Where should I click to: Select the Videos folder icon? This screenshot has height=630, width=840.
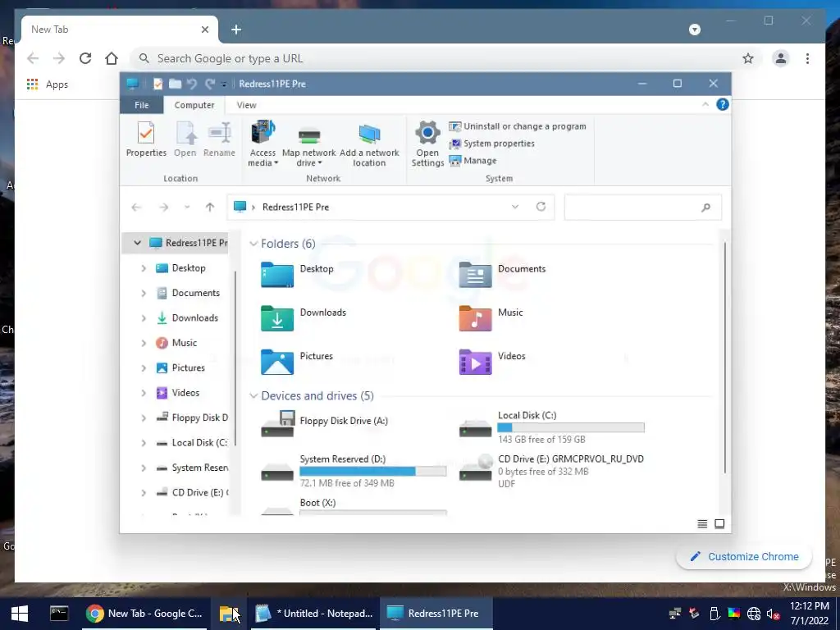[475, 362]
